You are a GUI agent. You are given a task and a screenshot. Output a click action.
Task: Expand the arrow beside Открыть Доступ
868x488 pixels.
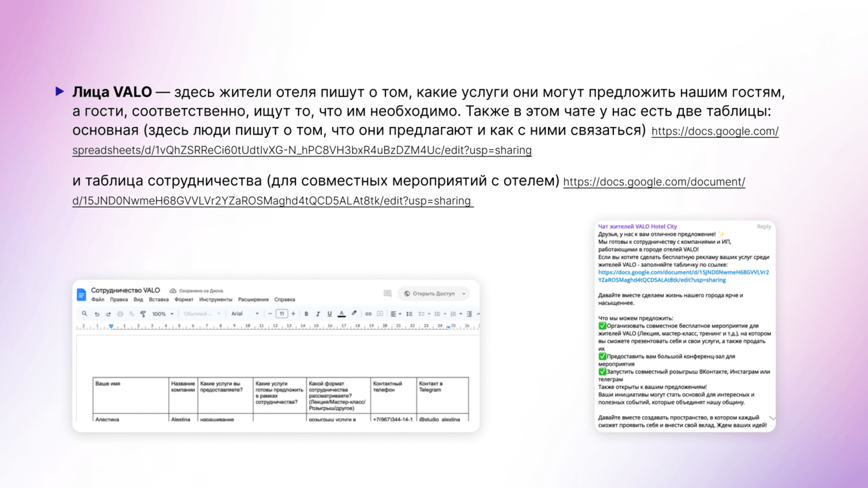point(464,294)
